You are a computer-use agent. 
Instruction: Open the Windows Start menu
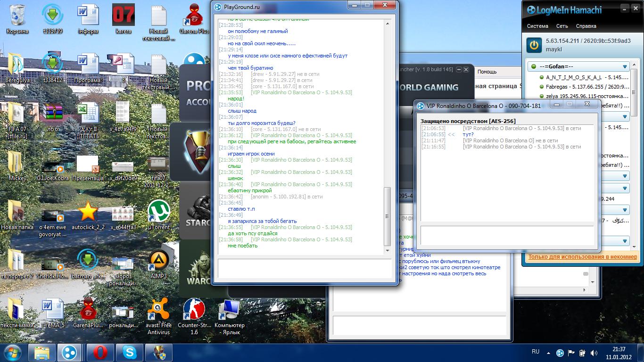[x=12, y=353]
